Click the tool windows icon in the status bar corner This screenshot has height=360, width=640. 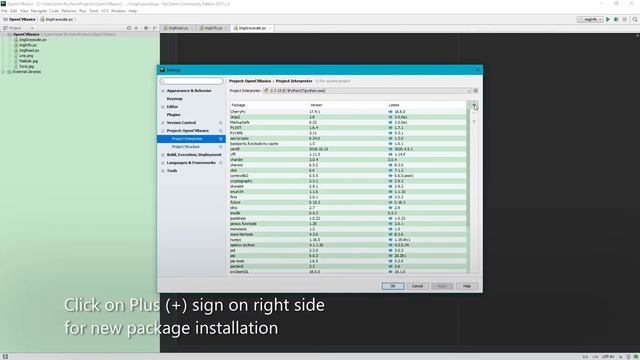(5, 356)
